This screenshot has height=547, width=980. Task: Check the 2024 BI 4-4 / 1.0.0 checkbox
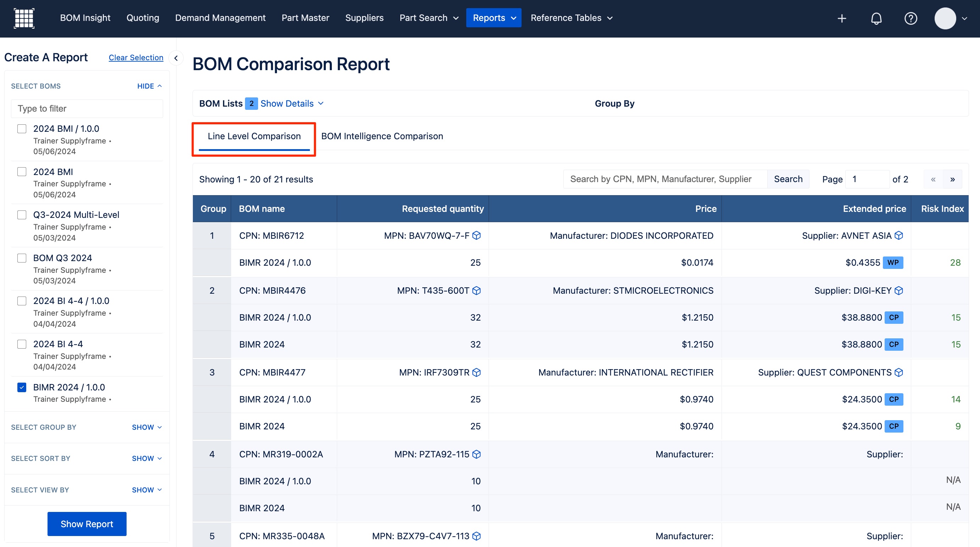pyautogui.click(x=22, y=301)
